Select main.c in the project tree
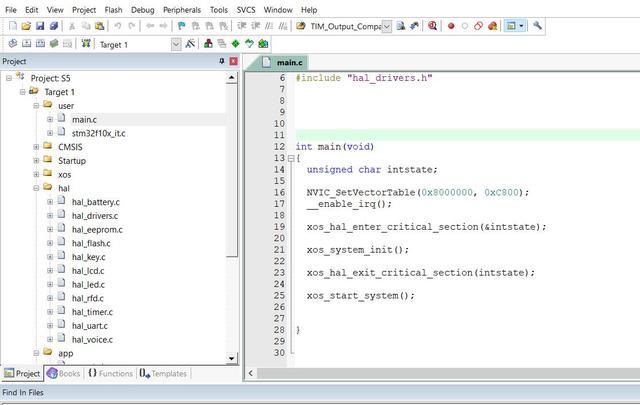The image size is (640, 405). click(84, 120)
